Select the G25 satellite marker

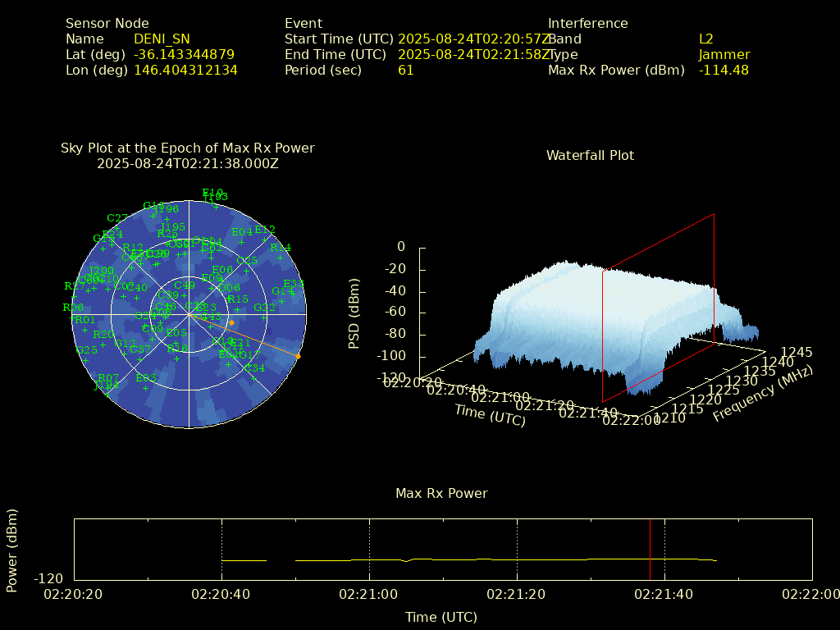(x=86, y=359)
